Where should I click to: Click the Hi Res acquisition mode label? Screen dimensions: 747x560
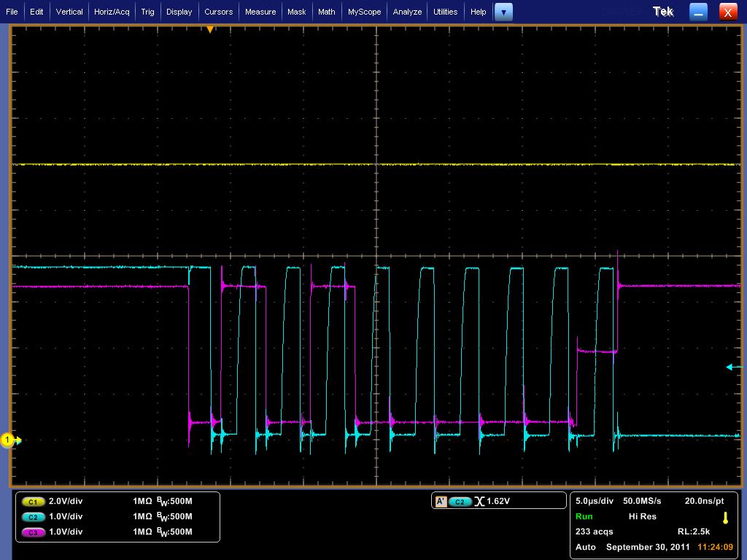pyautogui.click(x=642, y=516)
